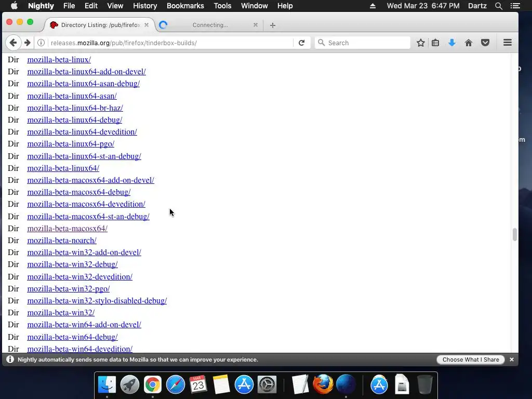The image size is (532, 399).
Task: Go to the Home page icon
Action: coord(469,43)
